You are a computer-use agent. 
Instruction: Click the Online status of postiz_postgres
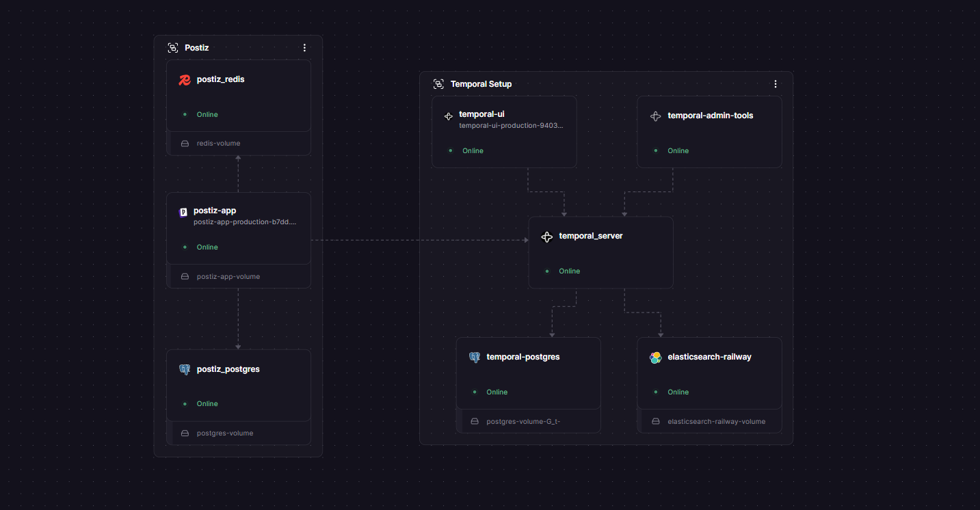tap(207, 403)
